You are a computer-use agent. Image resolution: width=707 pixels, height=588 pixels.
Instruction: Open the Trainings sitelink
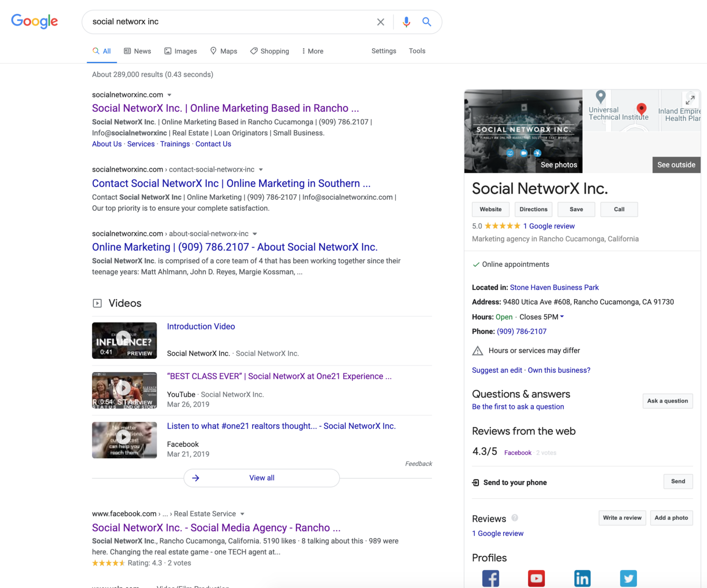(x=175, y=144)
